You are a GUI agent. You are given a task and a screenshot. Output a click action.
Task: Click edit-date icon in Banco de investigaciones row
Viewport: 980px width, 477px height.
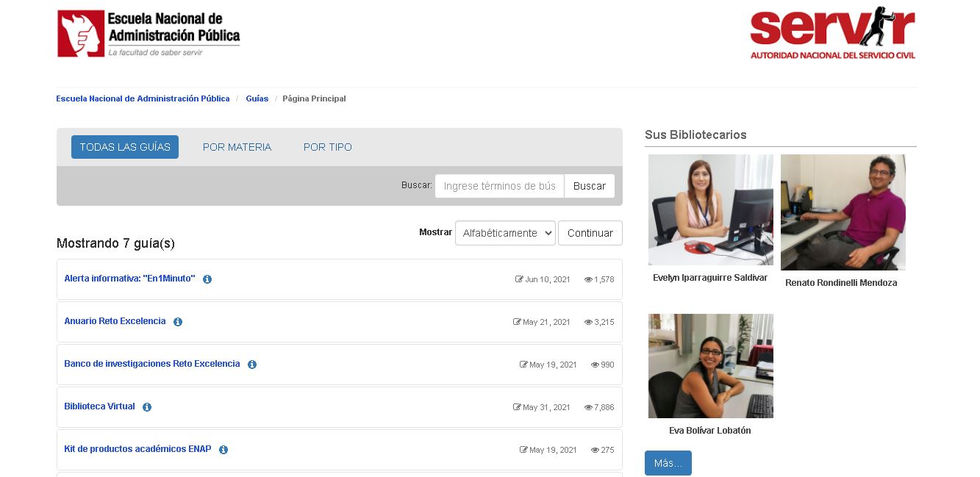point(523,365)
